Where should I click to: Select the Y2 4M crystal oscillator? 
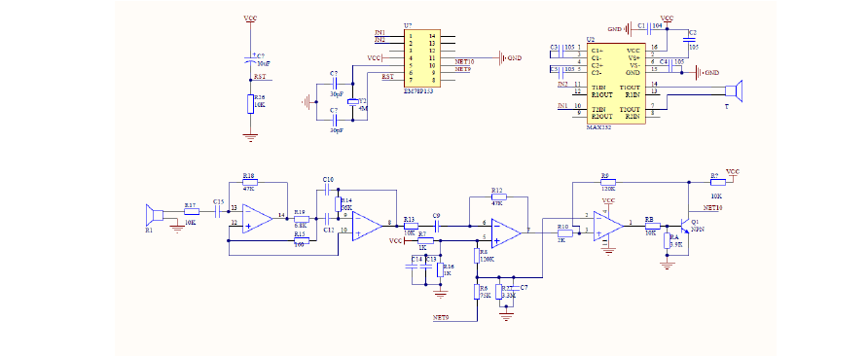click(x=352, y=102)
